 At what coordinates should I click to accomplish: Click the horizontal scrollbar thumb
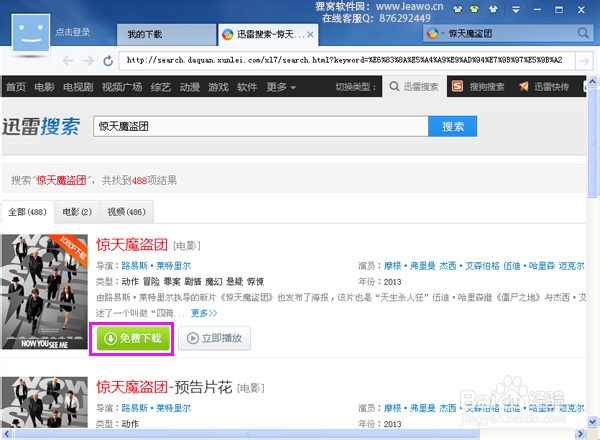tap(247, 434)
